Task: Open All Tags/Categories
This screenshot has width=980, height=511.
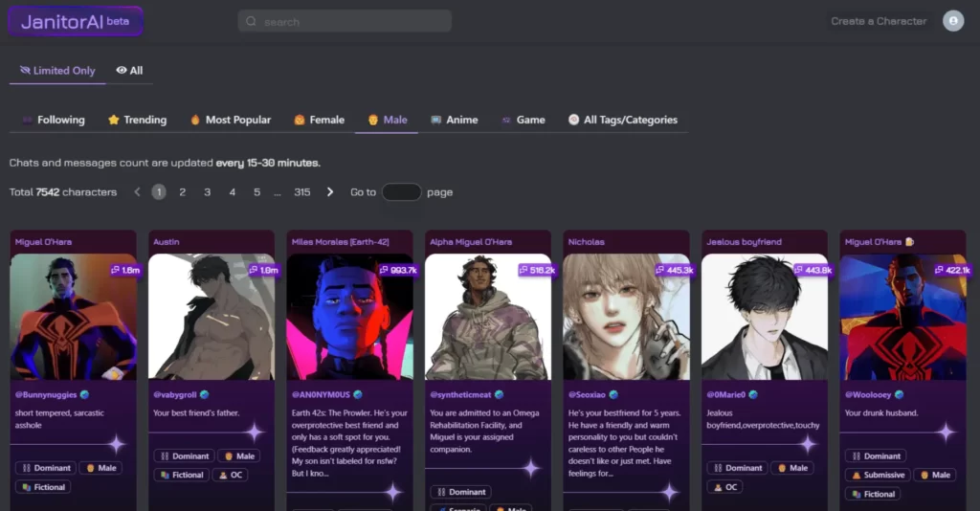Action: pyautogui.click(x=622, y=120)
